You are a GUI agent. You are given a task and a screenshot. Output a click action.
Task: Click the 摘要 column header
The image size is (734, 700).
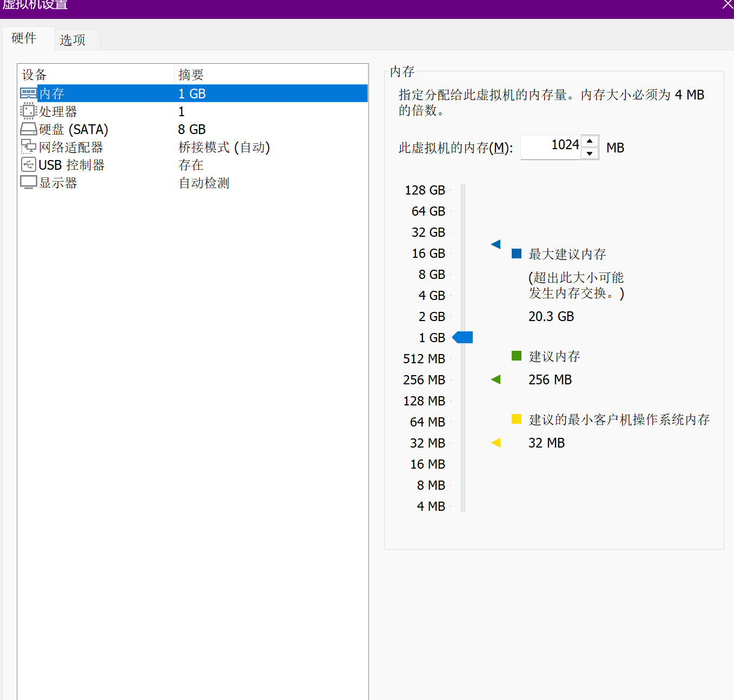pos(191,75)
